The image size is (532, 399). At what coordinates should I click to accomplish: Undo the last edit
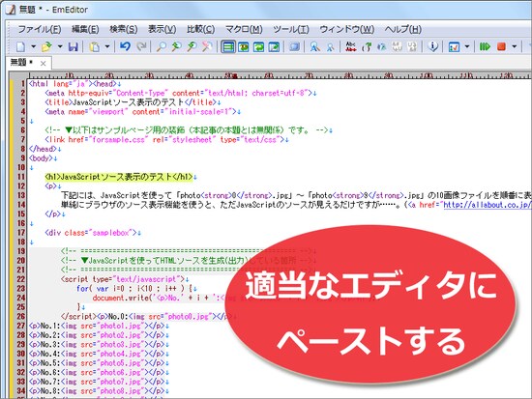(125, 46)
